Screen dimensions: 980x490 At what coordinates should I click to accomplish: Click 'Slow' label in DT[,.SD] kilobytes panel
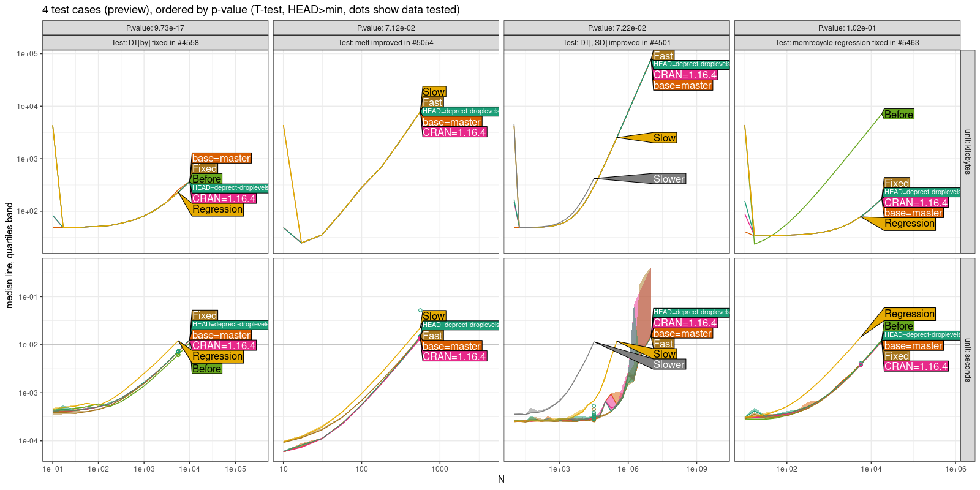pos(665,138)
